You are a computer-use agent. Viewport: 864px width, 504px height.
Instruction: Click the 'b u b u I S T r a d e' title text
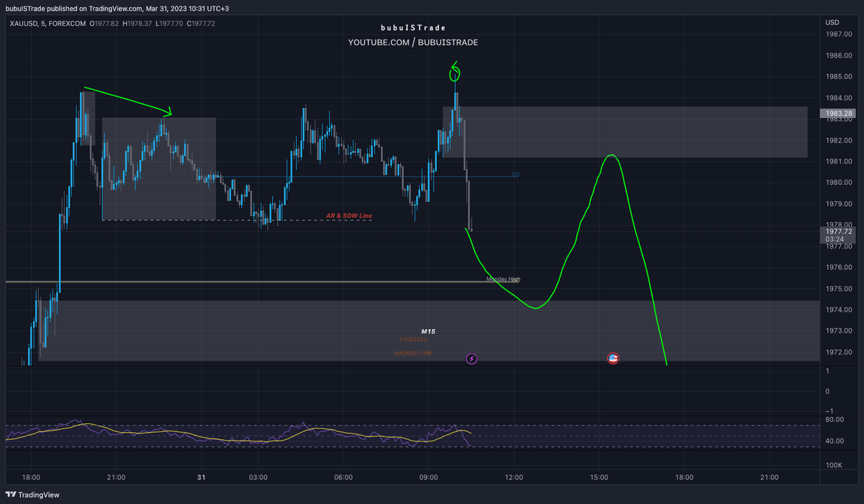pyautogui.click(x=413, y=27)
